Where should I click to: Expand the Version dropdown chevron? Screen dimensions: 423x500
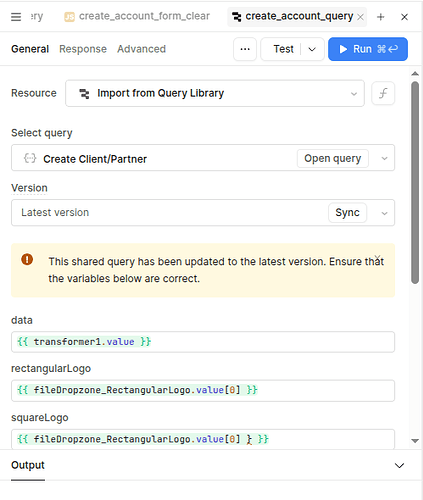[384, 213]
